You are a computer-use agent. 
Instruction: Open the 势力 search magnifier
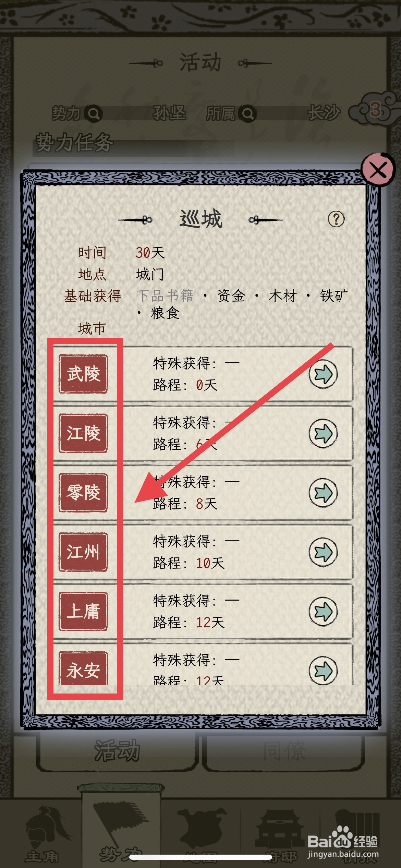pyautogui.click(x=94, y=113)
